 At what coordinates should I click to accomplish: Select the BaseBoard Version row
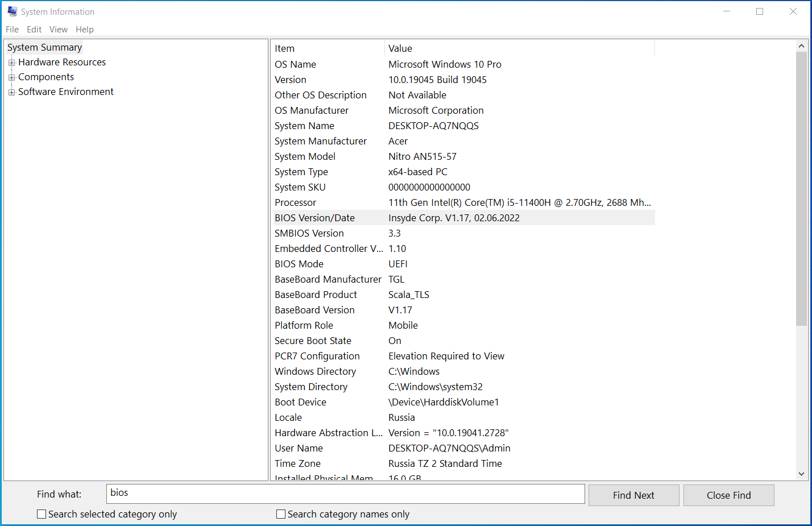pos(463,310)
